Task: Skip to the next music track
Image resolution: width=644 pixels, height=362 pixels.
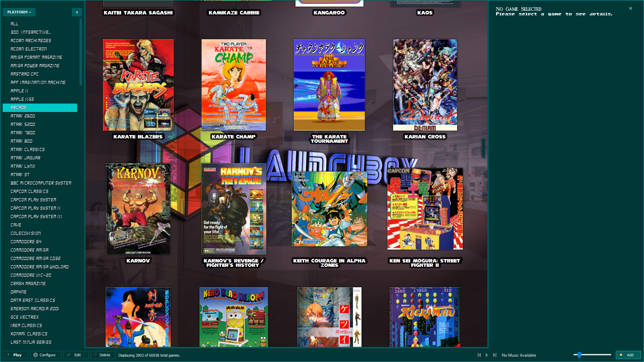Action: (495, 355)
